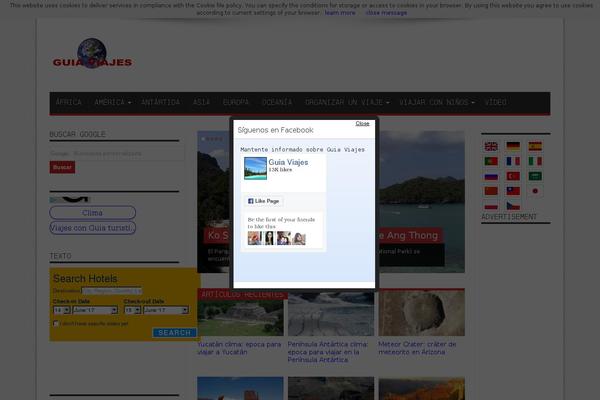600x400 pixels.
Task: Click first friend avatar in Facebook box
Action: coord(254,238)
